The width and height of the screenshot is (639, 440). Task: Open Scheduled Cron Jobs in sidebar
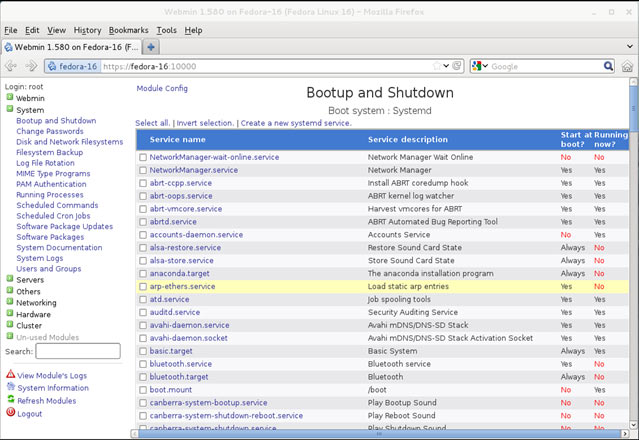(x=53, y=216)
